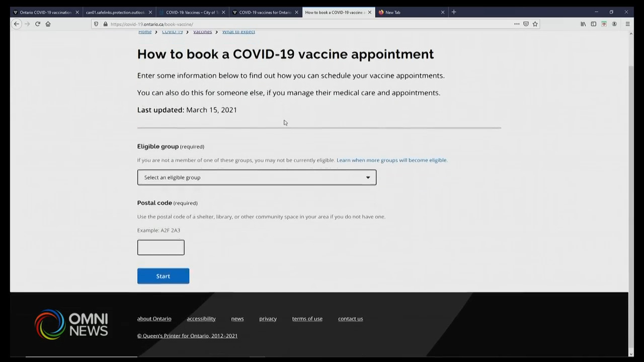Viewport: 644px width, 362px height.
Task: Switch to the 'New Tab' tab
Action: click(x=408, y=12)
